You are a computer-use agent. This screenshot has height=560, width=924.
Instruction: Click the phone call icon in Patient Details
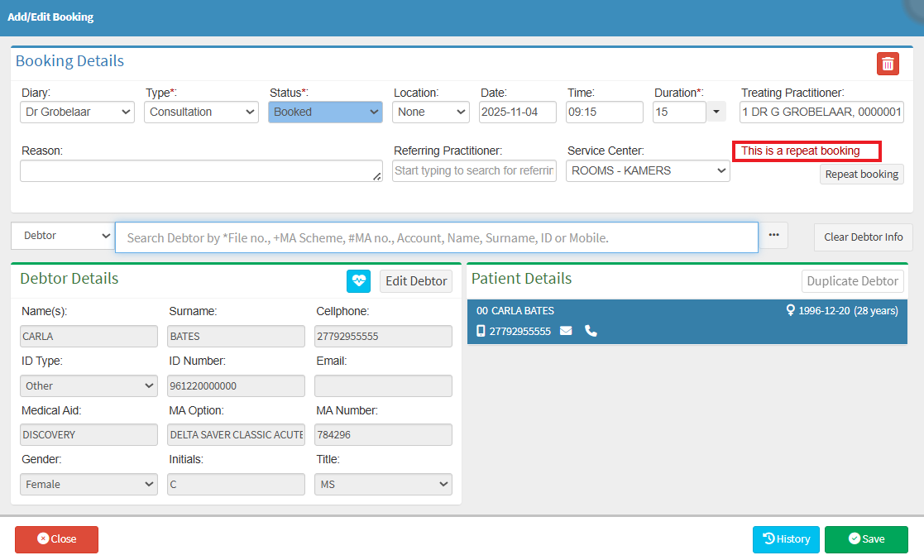coord(591,331)
